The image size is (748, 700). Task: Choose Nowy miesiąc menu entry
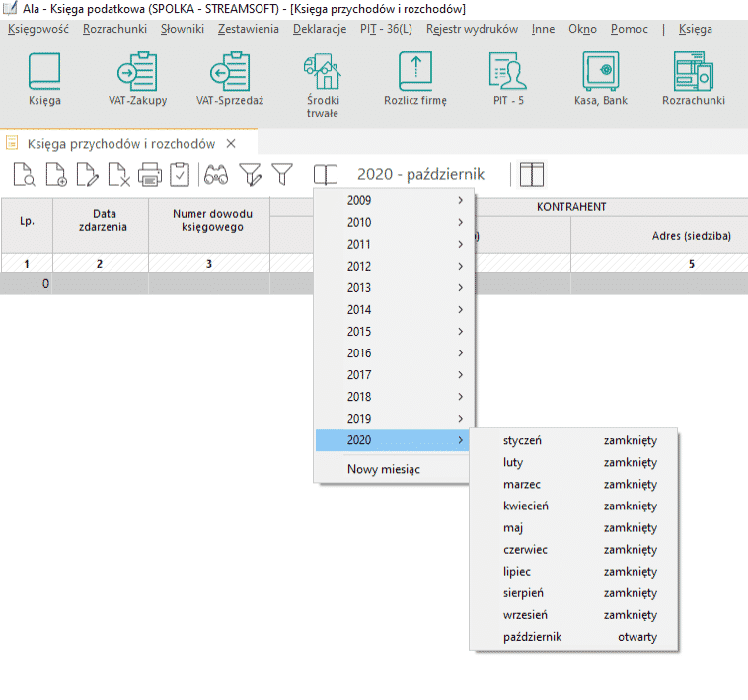pos(393,469)
